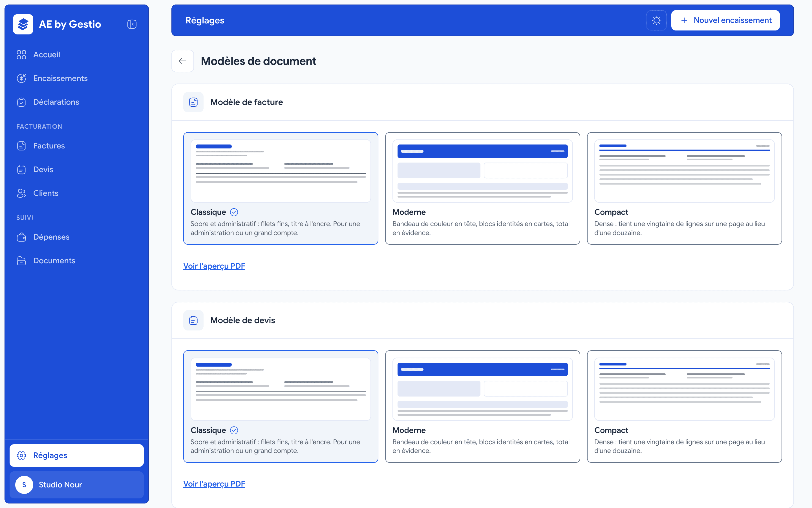The width and height of the screenshot is (812, 508).
Task: Click the Modèles de document heading
Action: (258, 61)
